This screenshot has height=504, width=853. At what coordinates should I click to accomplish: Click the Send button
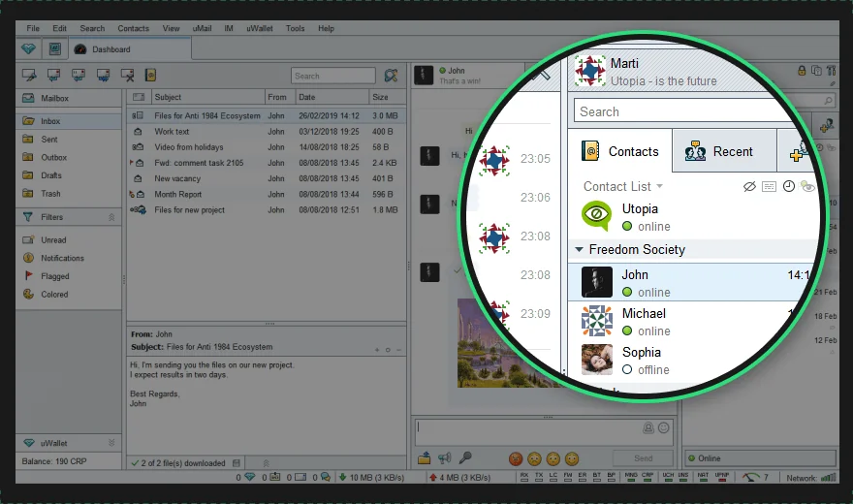[643, 458]
